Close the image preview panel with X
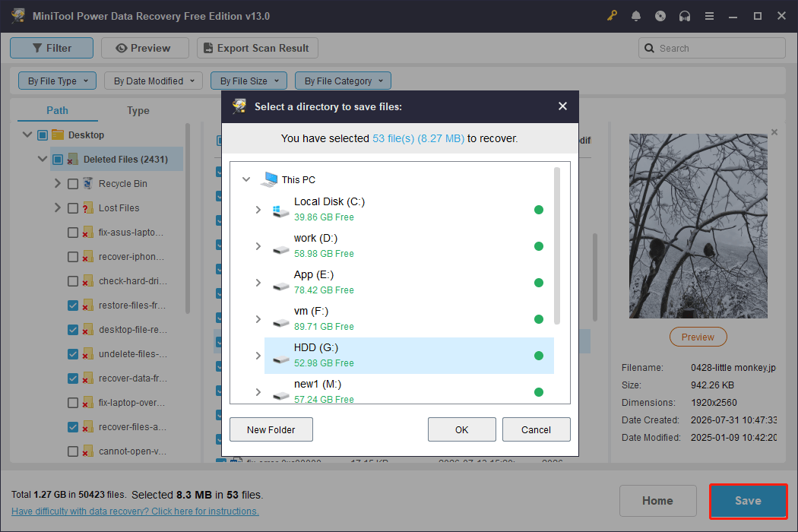 774,132
